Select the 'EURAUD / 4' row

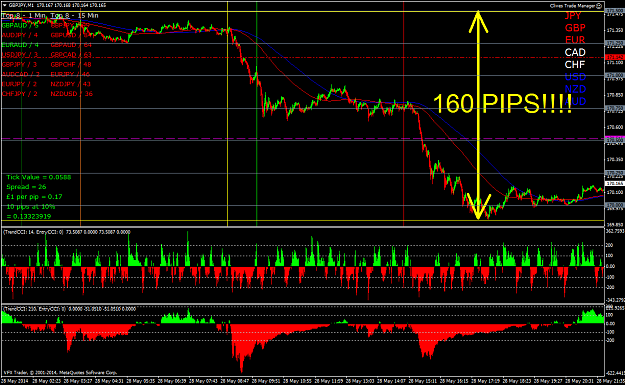click(x=20, y=45)
